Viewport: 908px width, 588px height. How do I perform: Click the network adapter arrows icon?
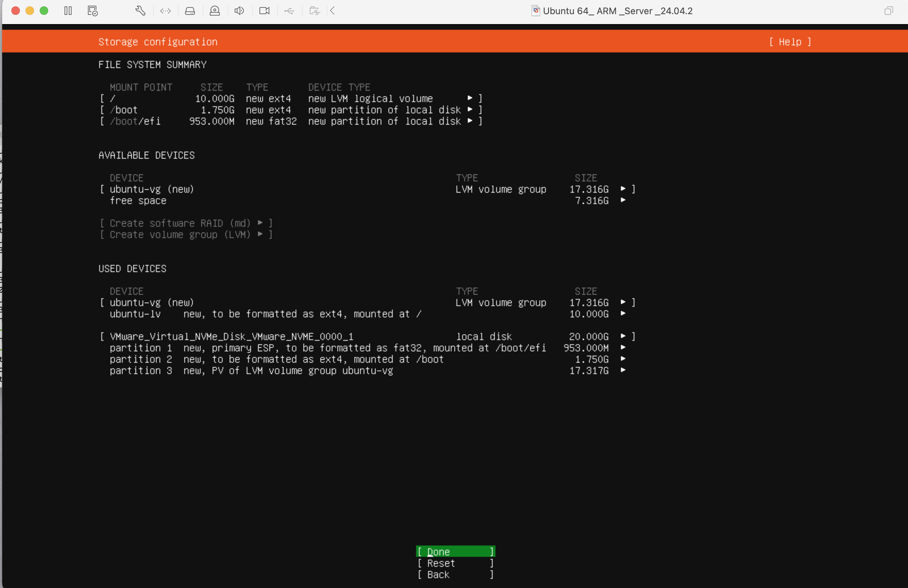165,11
